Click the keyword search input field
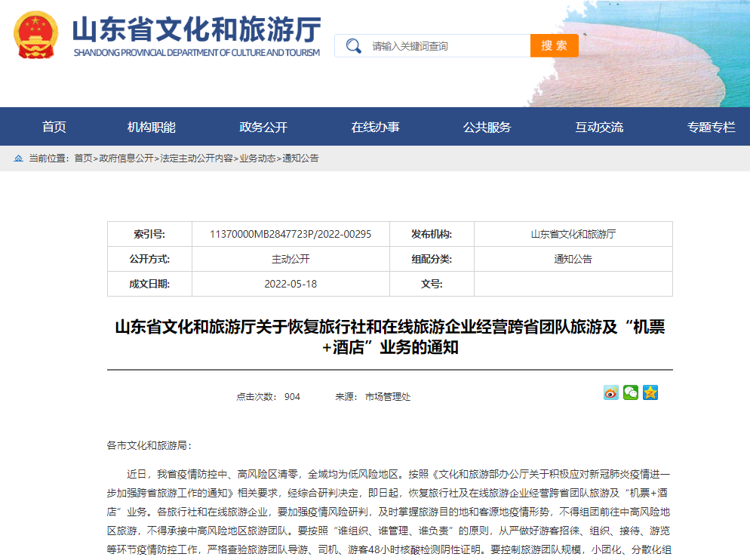This screenshot has width=750, height=560. [x=438, y=45]
